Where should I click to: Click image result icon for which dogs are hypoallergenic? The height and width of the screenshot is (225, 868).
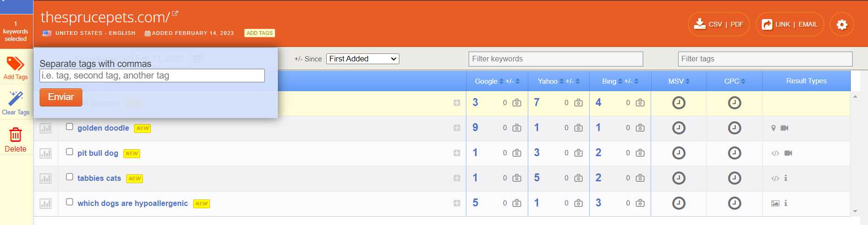[775, 203]
